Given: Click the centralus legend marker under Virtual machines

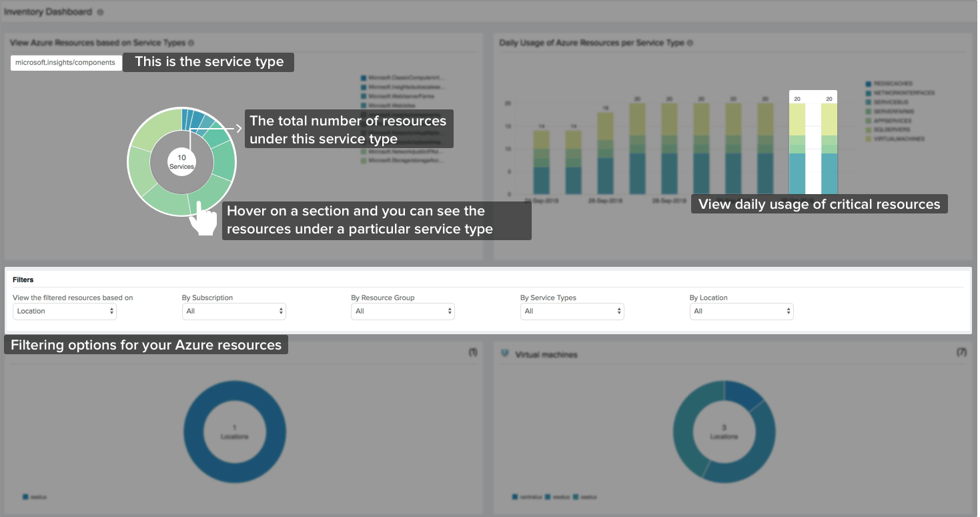Looking at the screenshot, I should coord(515,497).
